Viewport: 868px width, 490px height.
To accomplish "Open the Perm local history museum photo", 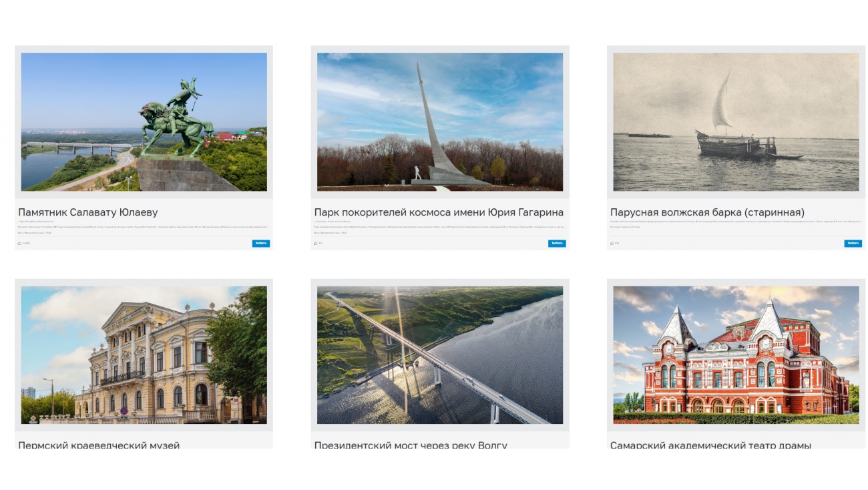I will tap(144, 355).
